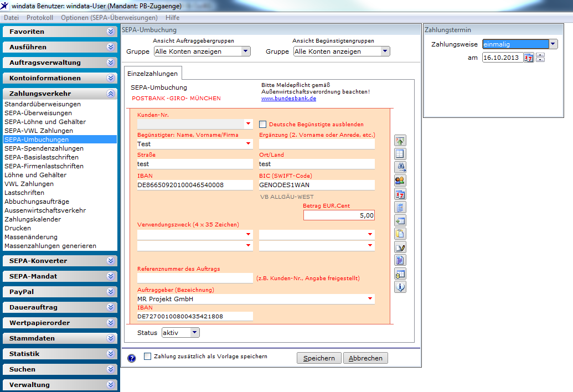Image resolution: width=573 pixels, height=392 pixels.
Task: Open the www.bundesbank.de link
Action: [288, 98]
